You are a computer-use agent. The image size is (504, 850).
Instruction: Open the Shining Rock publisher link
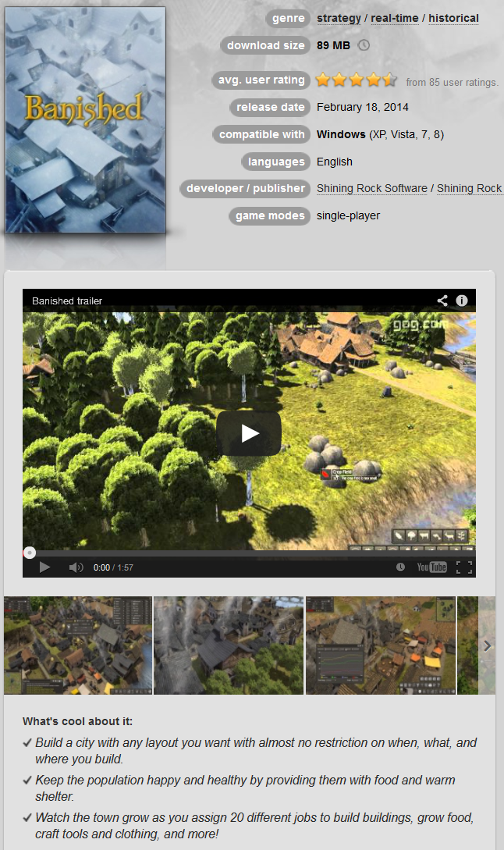(470, 188)
